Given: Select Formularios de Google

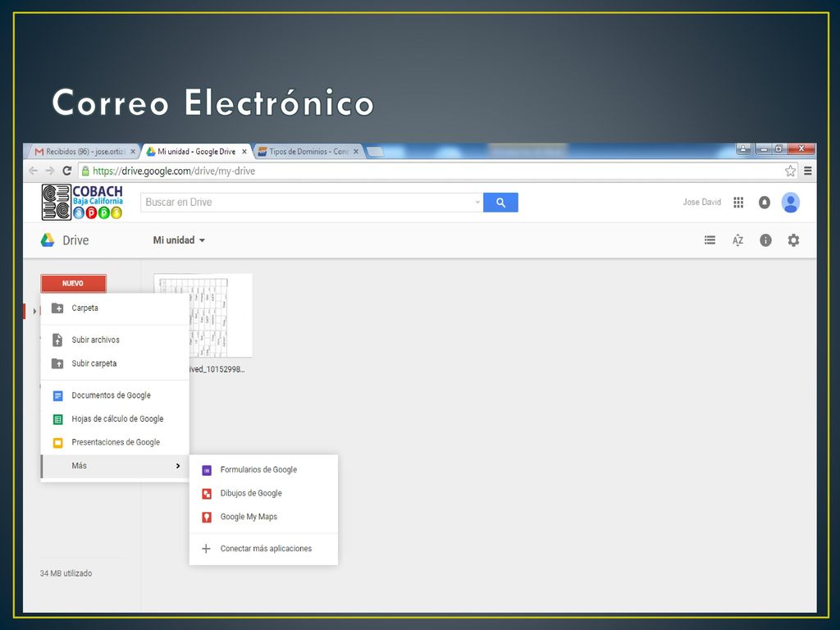Looking at the screenshot, I should 263,470.
